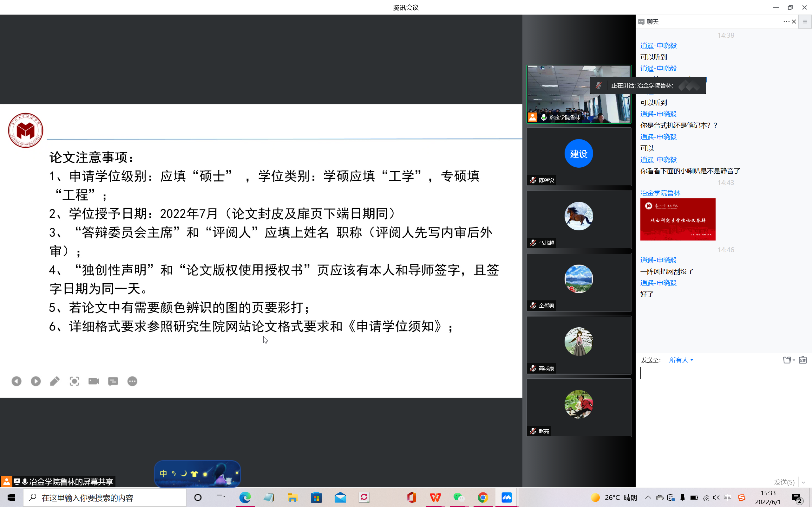
Task: Click 冶金学院鲁林 sender name in chat
Action: tap(660, 193)
